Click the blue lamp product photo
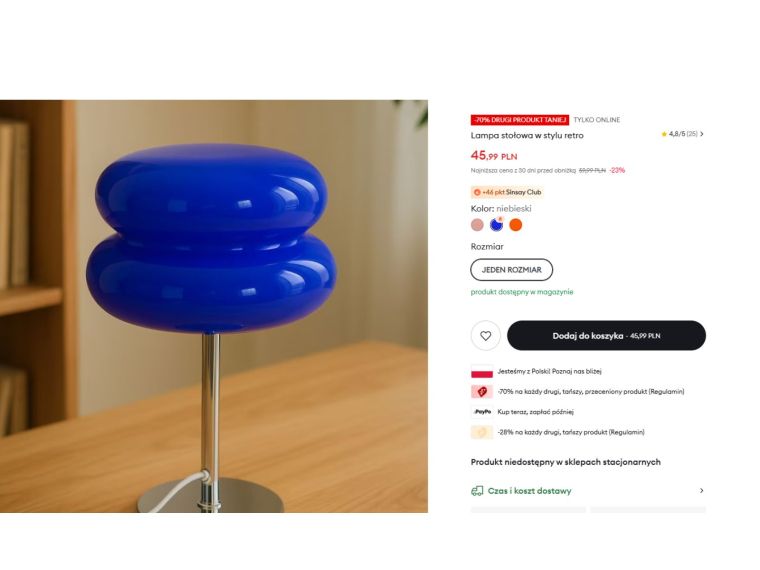Viewport: 760px width, 570px height. (x=214, y=306)
